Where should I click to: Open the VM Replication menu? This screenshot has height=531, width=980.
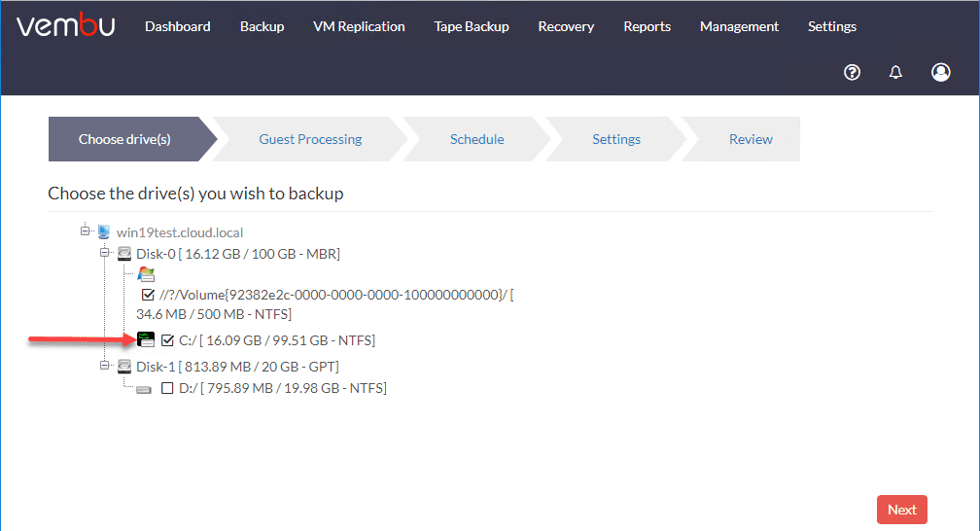pos(359,26)
